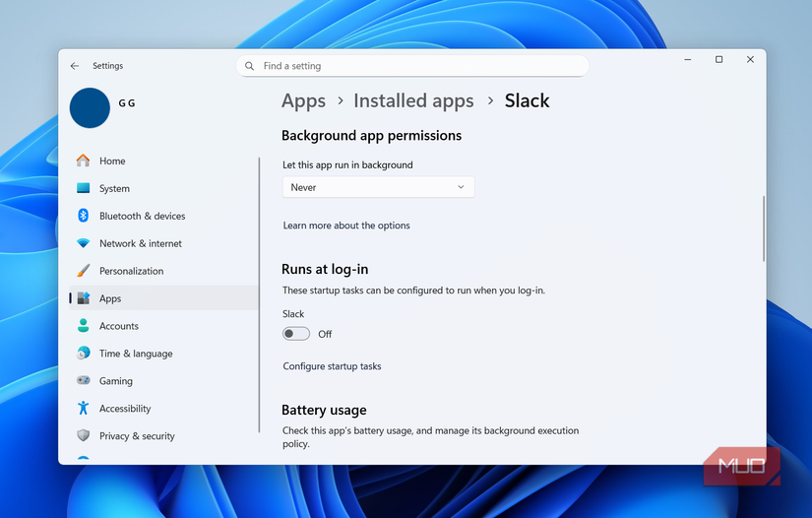Screen dimensions: 812x518
Task: Open System settings via monitor icon
Action: pos(83,188)
